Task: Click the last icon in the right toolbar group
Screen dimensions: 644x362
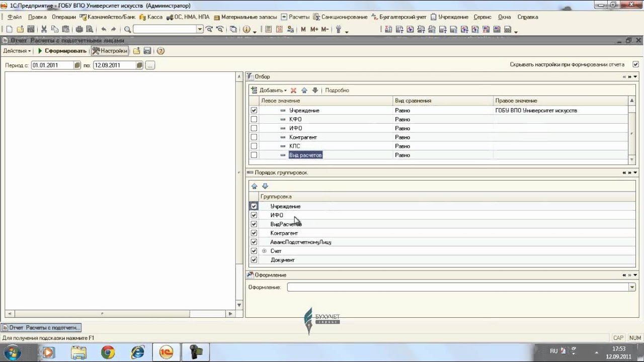Action: [507, 29]
